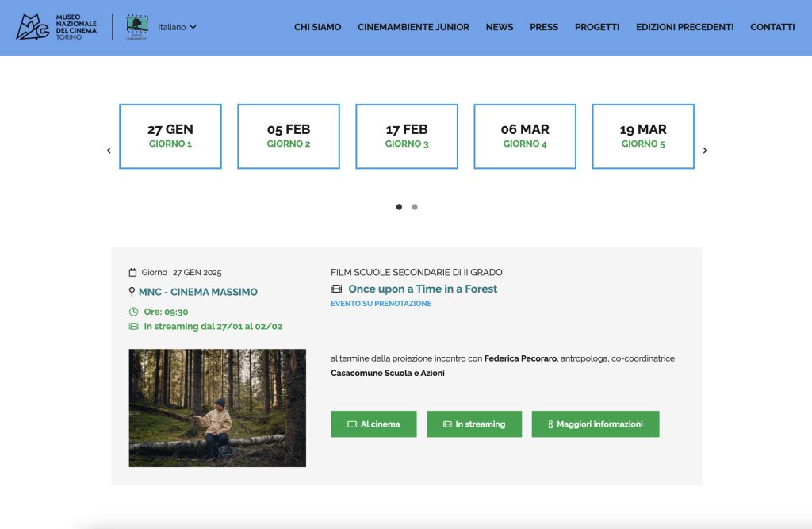Select the 27 GEN Giorno 1 date

(170, 136)
